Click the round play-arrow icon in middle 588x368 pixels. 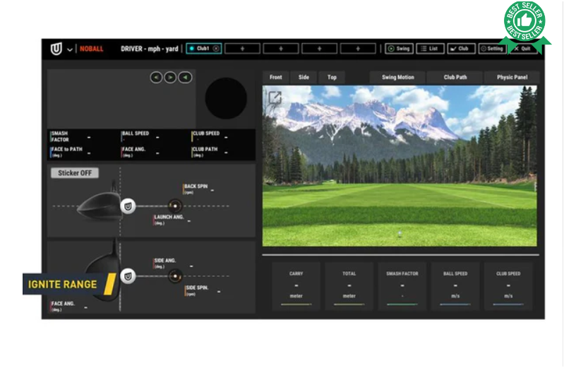170,77
